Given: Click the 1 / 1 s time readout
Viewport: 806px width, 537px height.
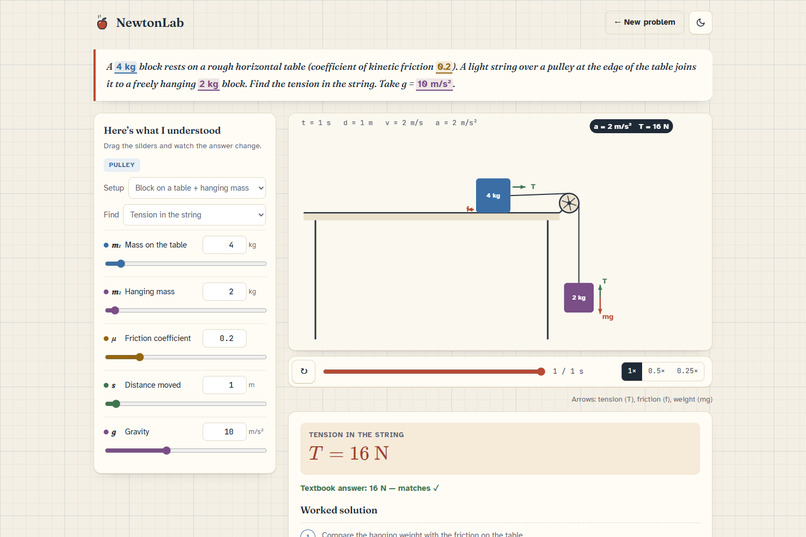Looking at the screenshot, I should [568, 371].
